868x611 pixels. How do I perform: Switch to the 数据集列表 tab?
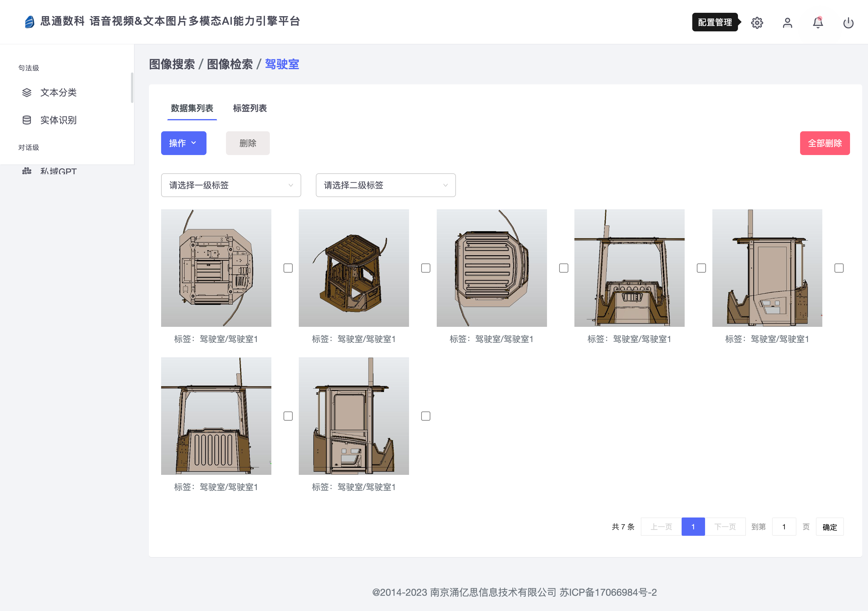click(192, 108)
